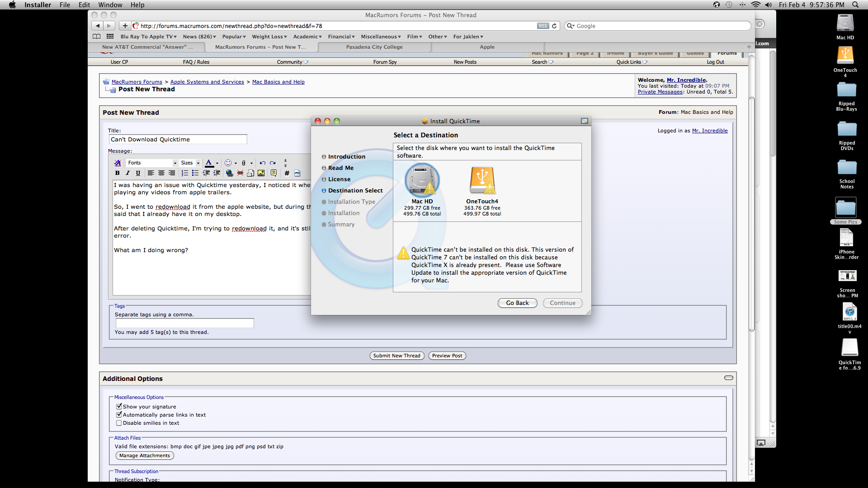Open Weight Loss bookmarks dropdown
The image size is (868, 488).
pos(269,37)
